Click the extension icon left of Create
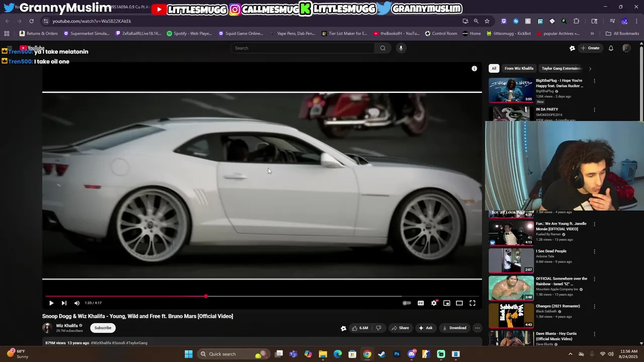The width and height of the screenshot is (644, 362). click(x=572, y=48)
